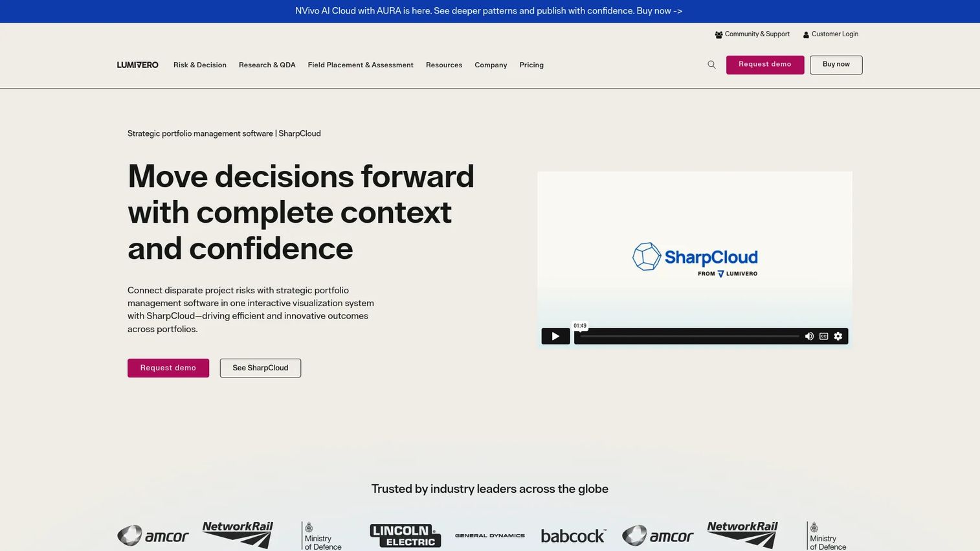Click Request demo in the header

[x=765, y=65]
